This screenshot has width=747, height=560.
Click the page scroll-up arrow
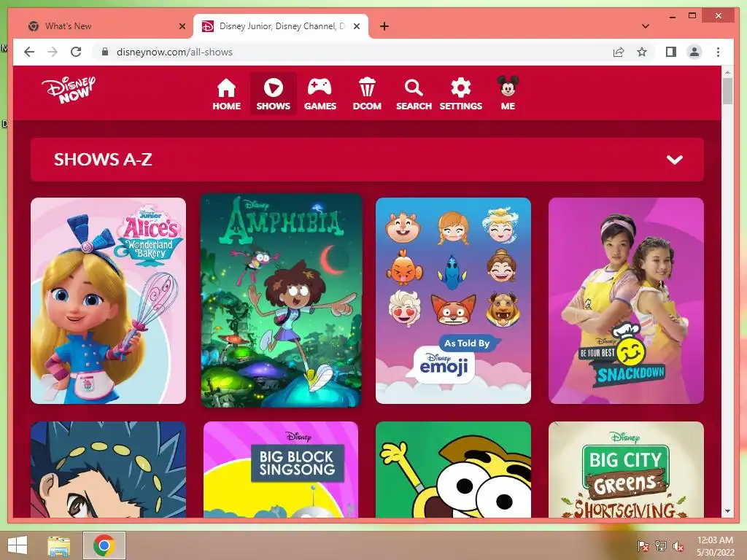(x=727, y=72)
